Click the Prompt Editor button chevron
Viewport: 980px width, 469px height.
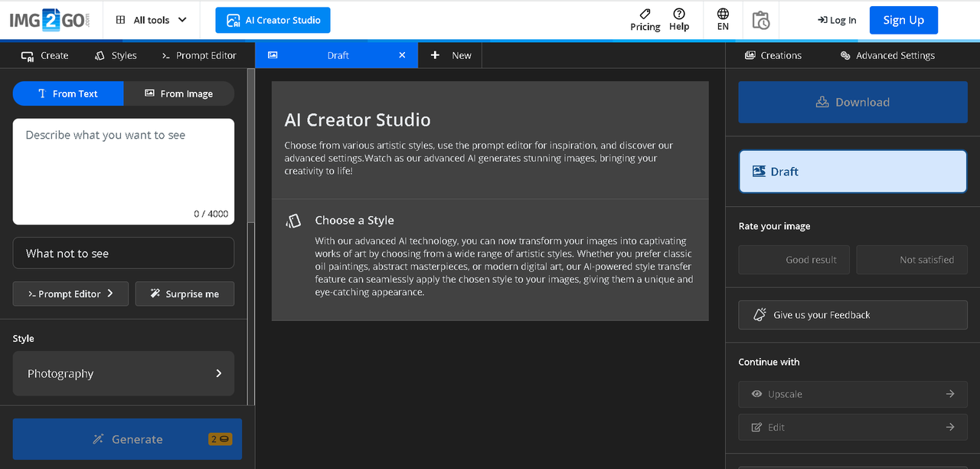tap(110, 294)
